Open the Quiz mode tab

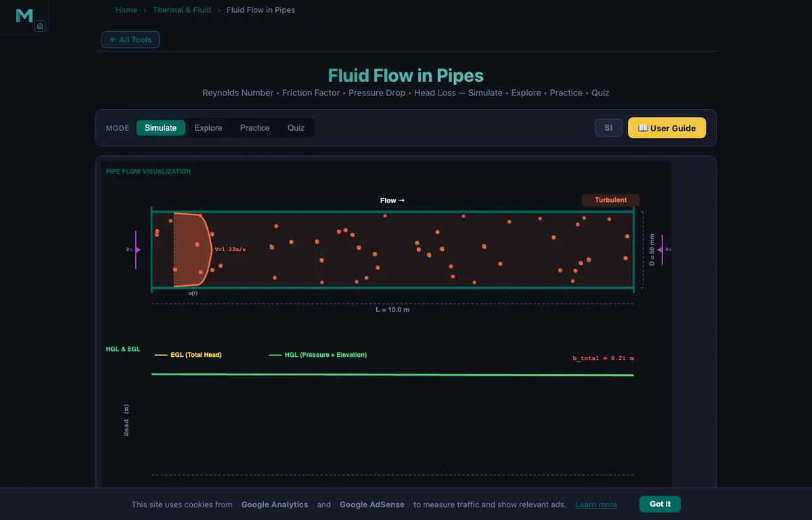pyautogui.click(x=296, y=128)
